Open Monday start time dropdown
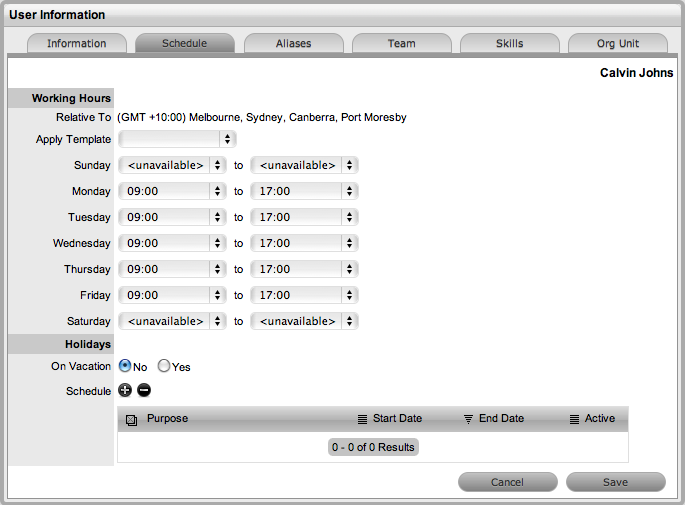The image size is (685, 505). pos(172,191)
